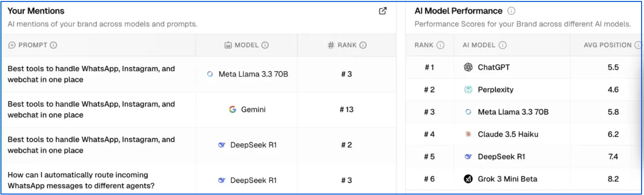Click avg position value 4.6
This screenshot has height=195, width=644.
(613, 90)
